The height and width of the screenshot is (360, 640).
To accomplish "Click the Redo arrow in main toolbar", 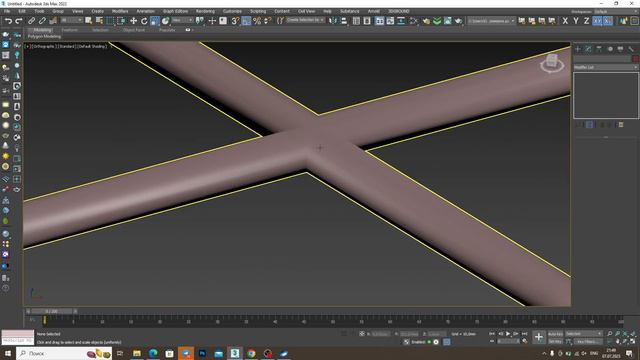I will pyautogui.click(x=19, y=21).
